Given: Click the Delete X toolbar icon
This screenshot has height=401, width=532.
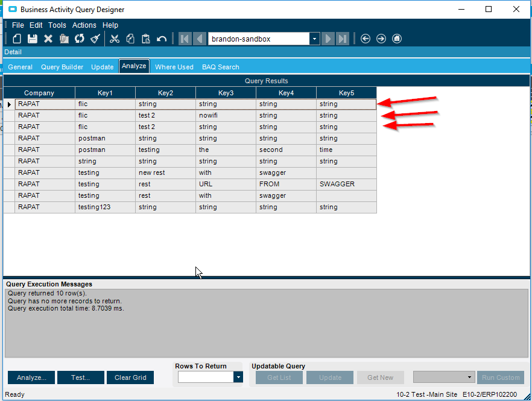Looking at the screenshot, I should 48,39.
